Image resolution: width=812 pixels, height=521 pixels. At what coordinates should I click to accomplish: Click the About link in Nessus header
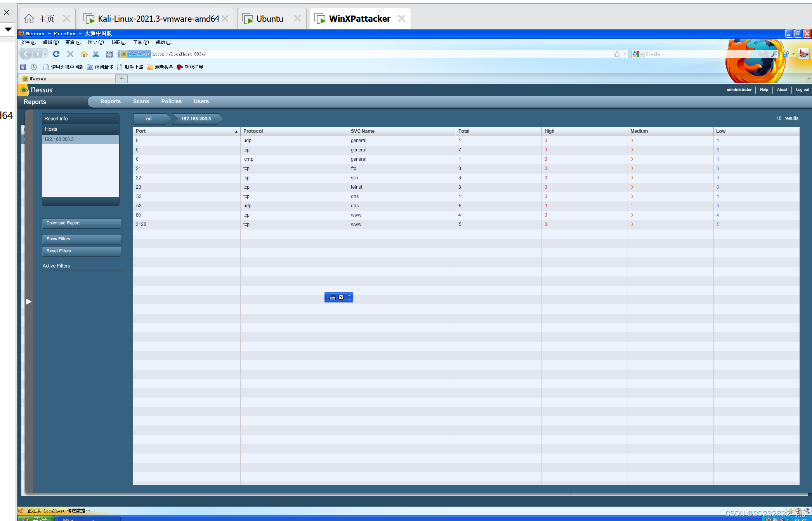pyautogui.click(x=782, y=90)
